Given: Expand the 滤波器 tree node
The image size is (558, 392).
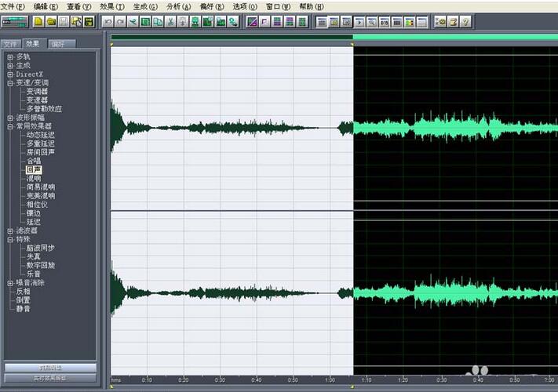Looking at the screenshot, I should pos(10,230).
